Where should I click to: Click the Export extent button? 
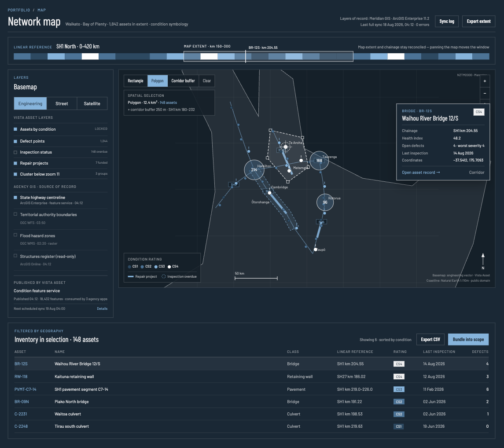[x=478, y=22]
